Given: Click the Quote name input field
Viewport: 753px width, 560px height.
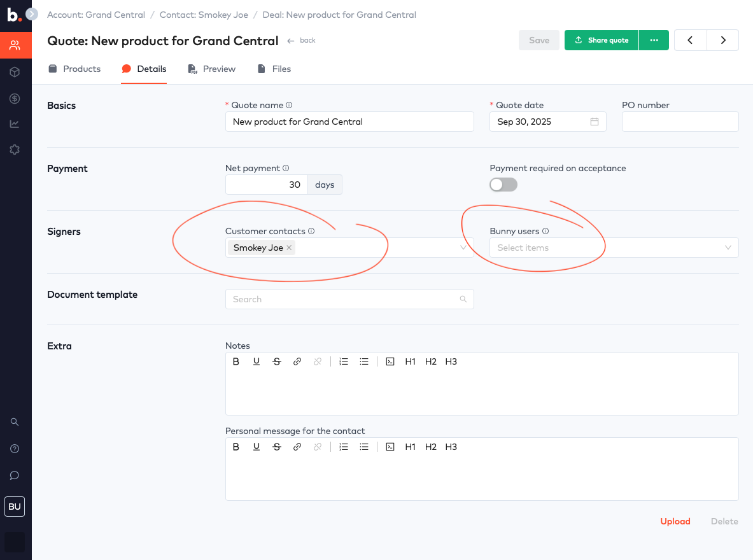Looking at the screenshot, I should pos(349,122).
